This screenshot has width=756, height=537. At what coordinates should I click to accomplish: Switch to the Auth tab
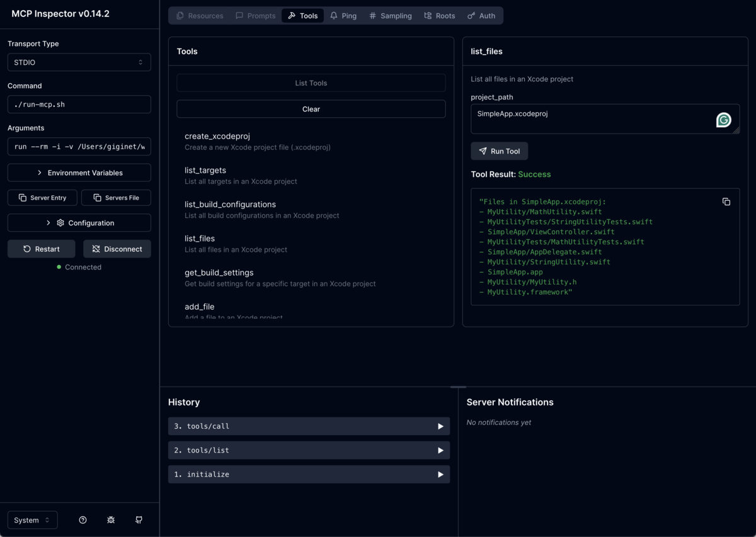pyautogui.click(x=481, y=16)
